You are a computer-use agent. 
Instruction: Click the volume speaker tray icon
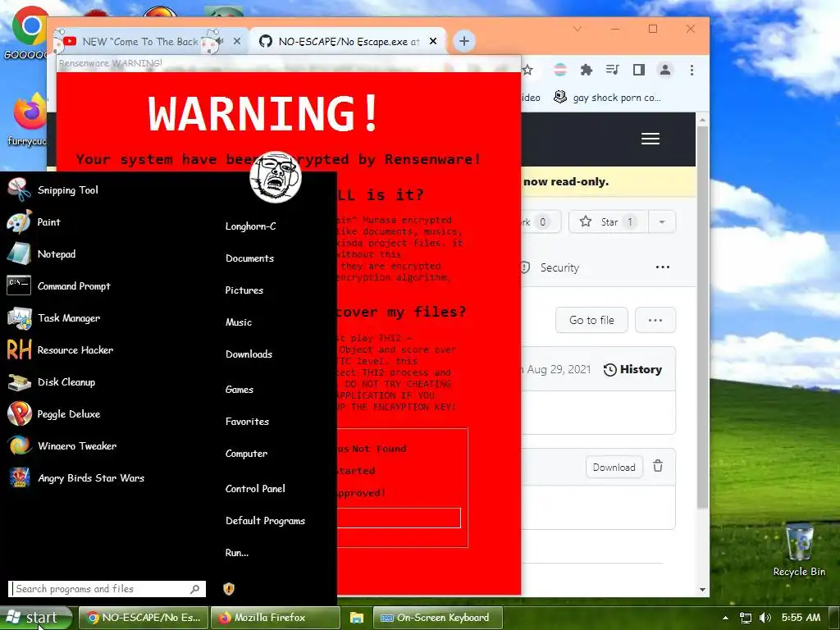tap(765, 618)
